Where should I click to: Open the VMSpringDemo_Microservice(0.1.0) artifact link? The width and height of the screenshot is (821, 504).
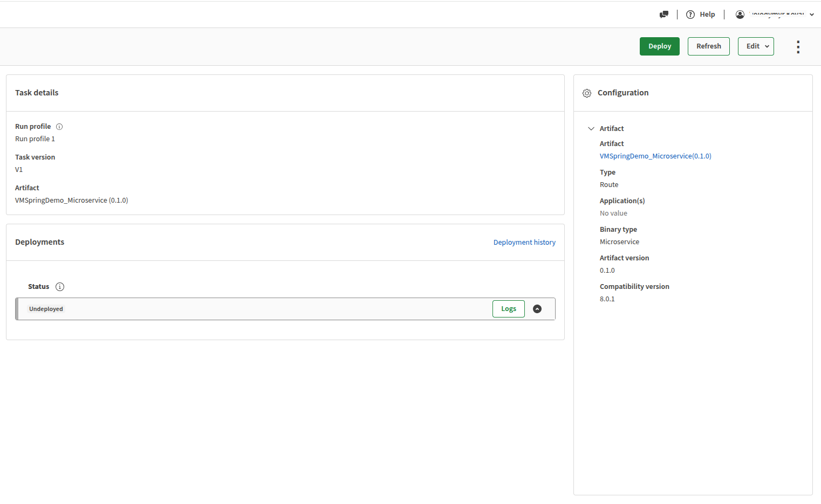tap(655, 156)
